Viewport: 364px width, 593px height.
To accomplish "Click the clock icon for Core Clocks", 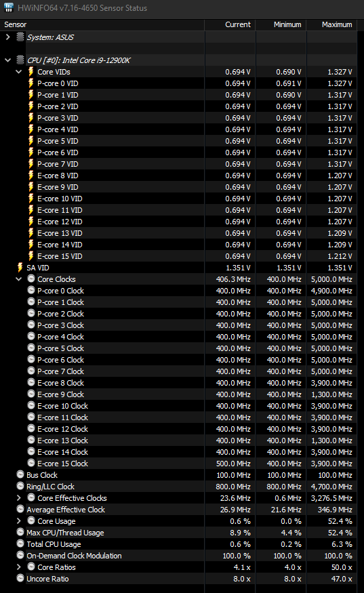I will tap(31, 279).
